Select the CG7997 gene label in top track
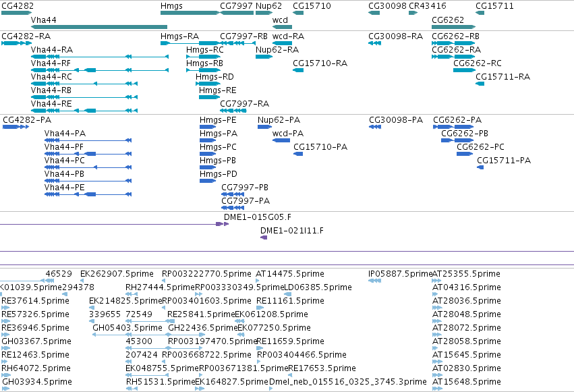This screenshot has width=574, height=392. 236,6
